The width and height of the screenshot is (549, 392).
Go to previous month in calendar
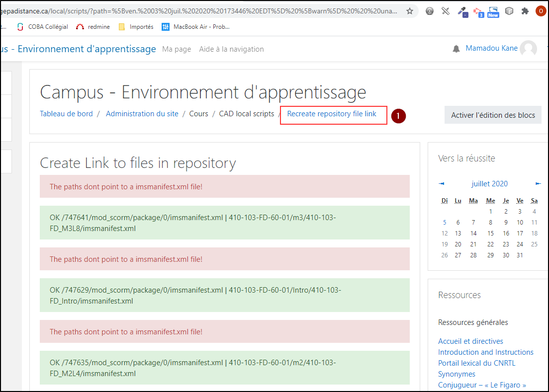[442, 184]
